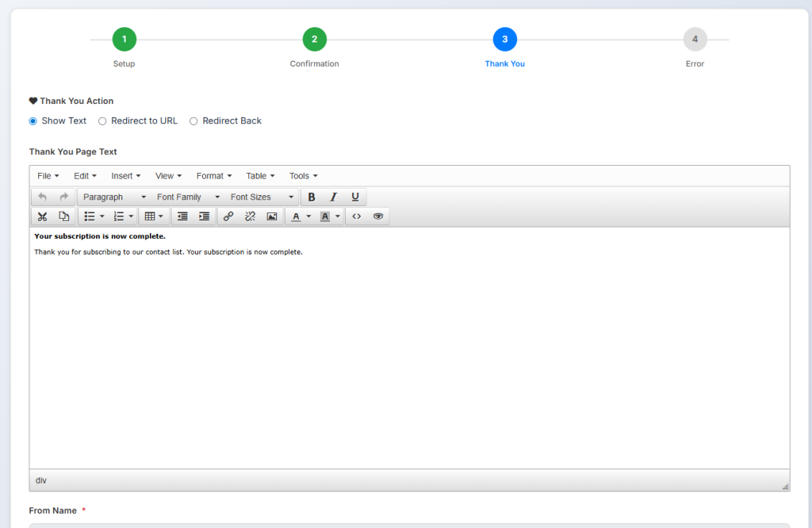Click the Insert image icon
Screen dimensions: 812x528
pyautogui.click(x=272, y=216)
